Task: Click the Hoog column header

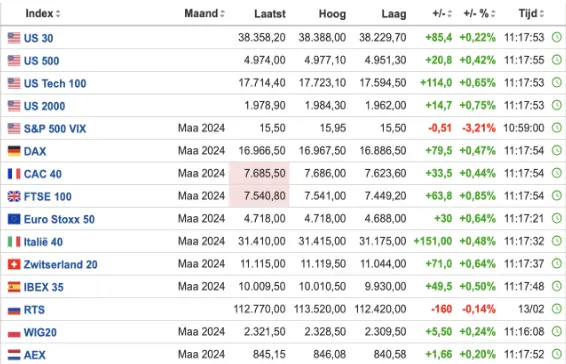Action: [332, 14]
